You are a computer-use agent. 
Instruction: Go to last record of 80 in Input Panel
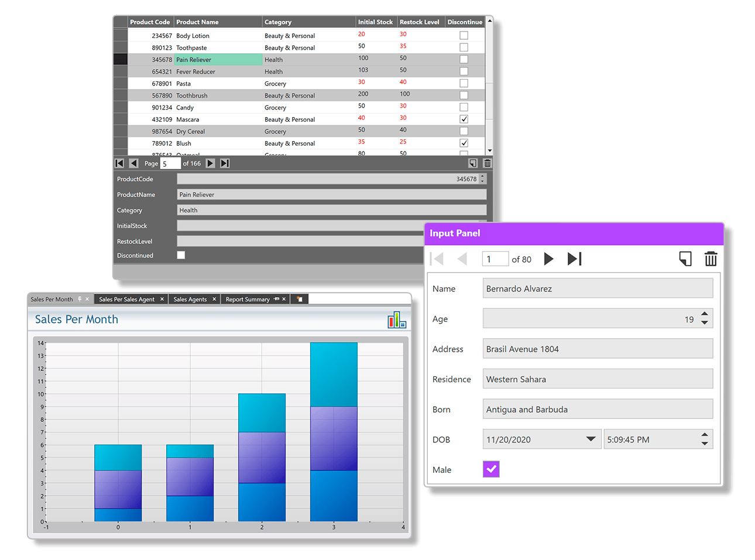click(574, 259)
